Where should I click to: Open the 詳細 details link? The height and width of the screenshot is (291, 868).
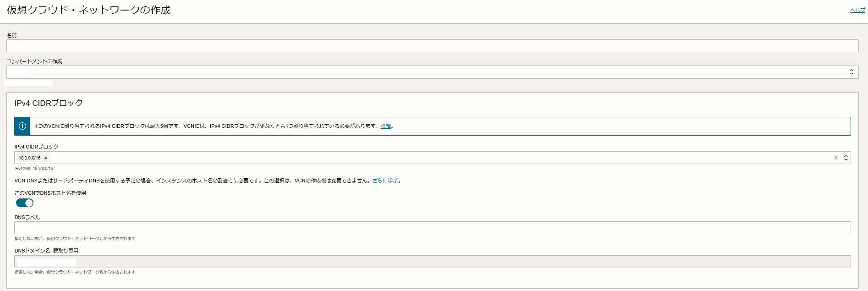click(x=385, y=126)
